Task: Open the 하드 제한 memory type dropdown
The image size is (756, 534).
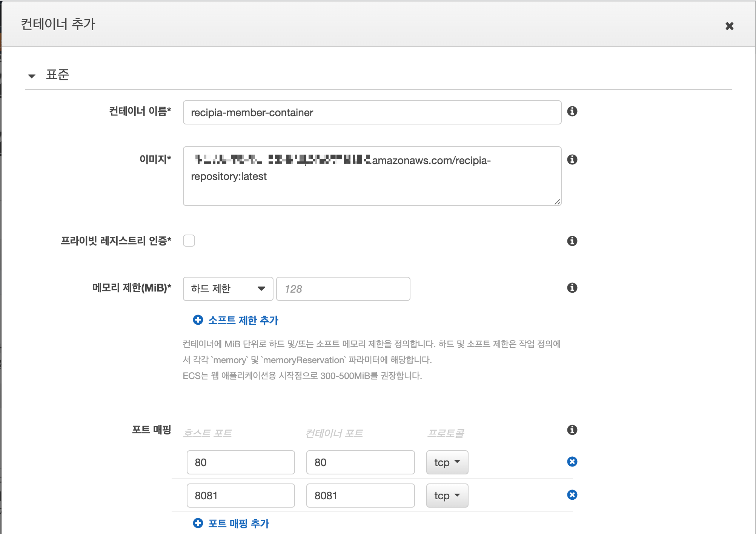Action: point(228,289)
